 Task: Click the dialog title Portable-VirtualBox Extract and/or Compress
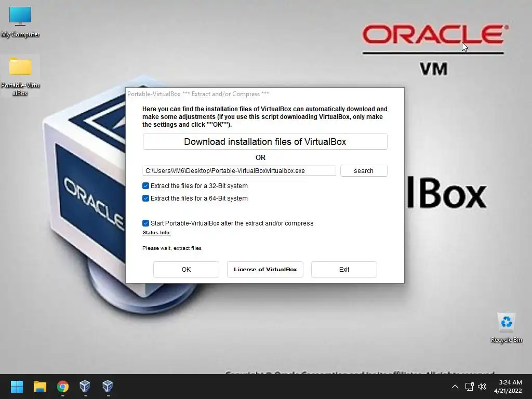(198, 94)
